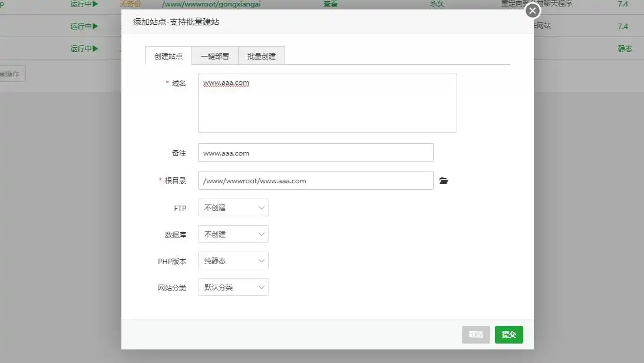Switch to the 批量创建 tab

pos(261,55)
